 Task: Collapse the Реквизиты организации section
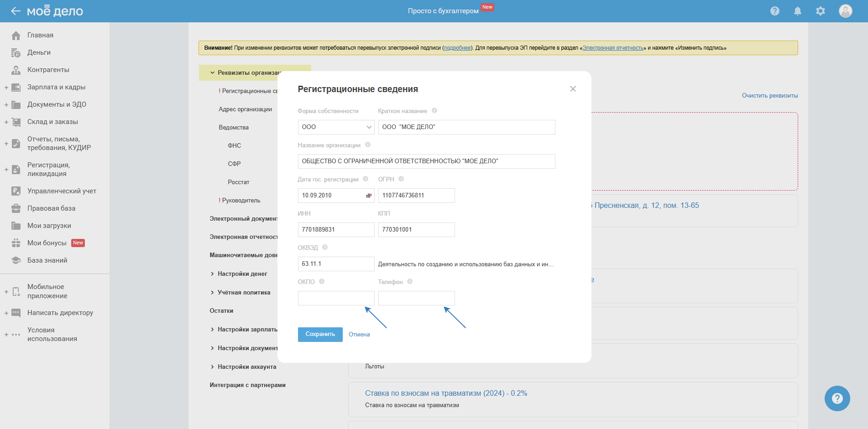tap(212, 72)
